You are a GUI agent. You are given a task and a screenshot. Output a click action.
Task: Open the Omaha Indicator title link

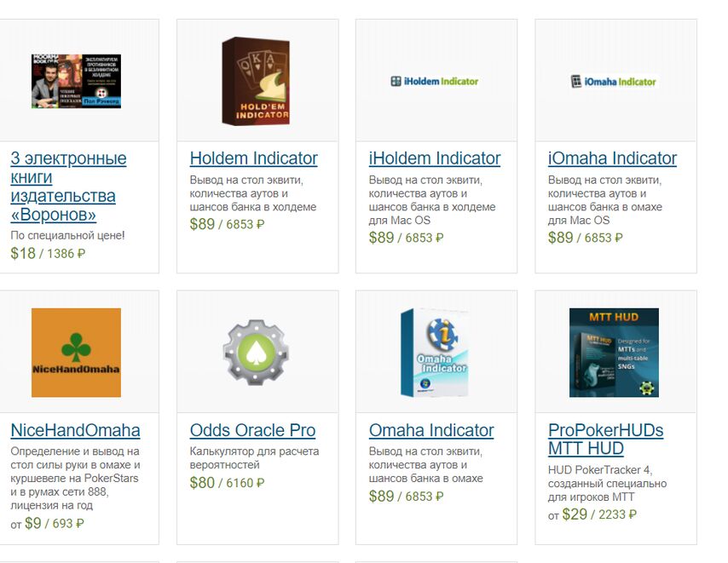(431, 430)
